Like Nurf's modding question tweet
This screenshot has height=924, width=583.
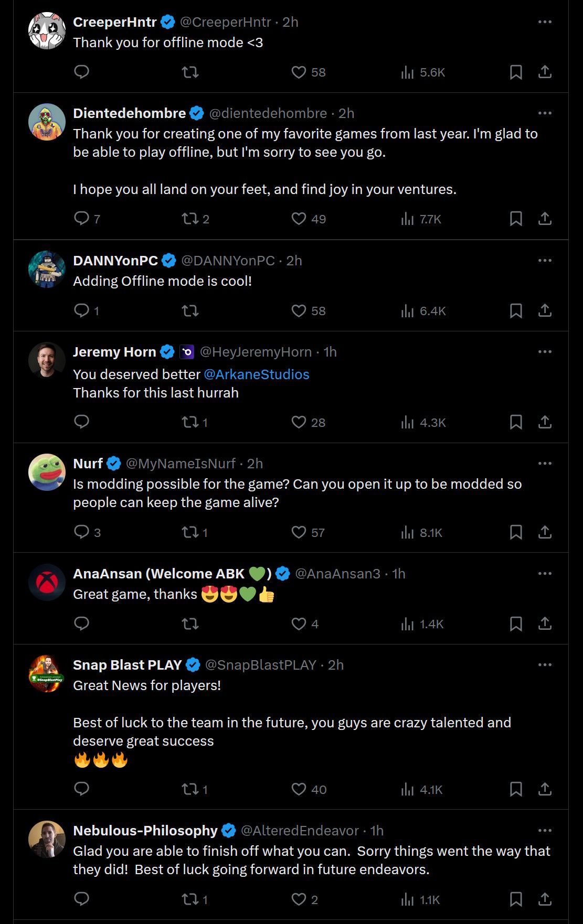[x=299, y=533]
